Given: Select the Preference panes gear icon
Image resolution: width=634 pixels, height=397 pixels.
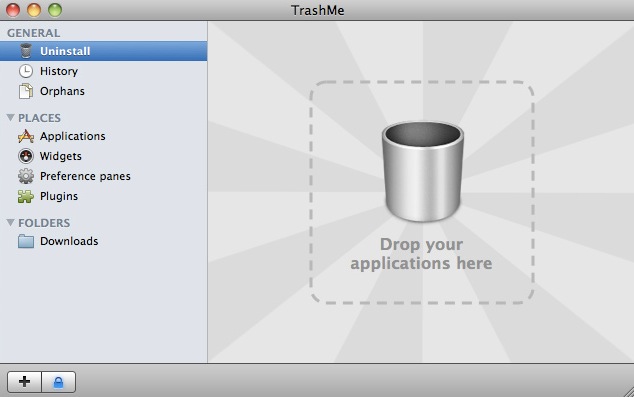Looking at the screenshot, I should tap(26, 176).
